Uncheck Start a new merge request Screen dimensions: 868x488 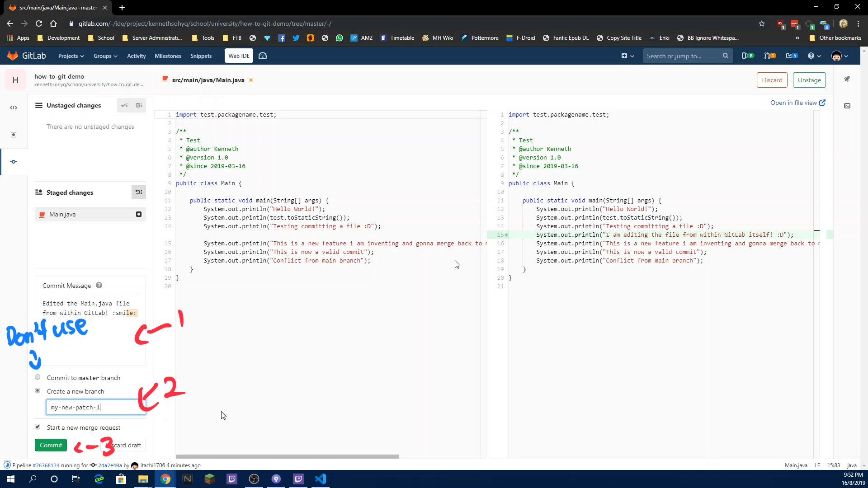point(38,427)
